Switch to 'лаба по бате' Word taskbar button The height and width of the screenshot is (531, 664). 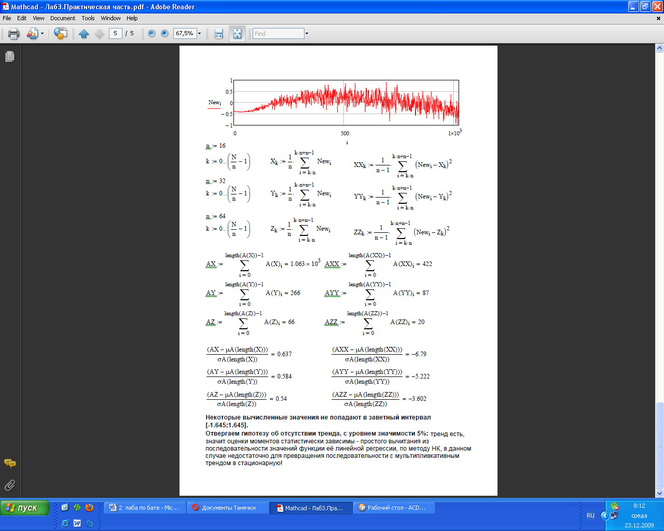coord(144,508)
